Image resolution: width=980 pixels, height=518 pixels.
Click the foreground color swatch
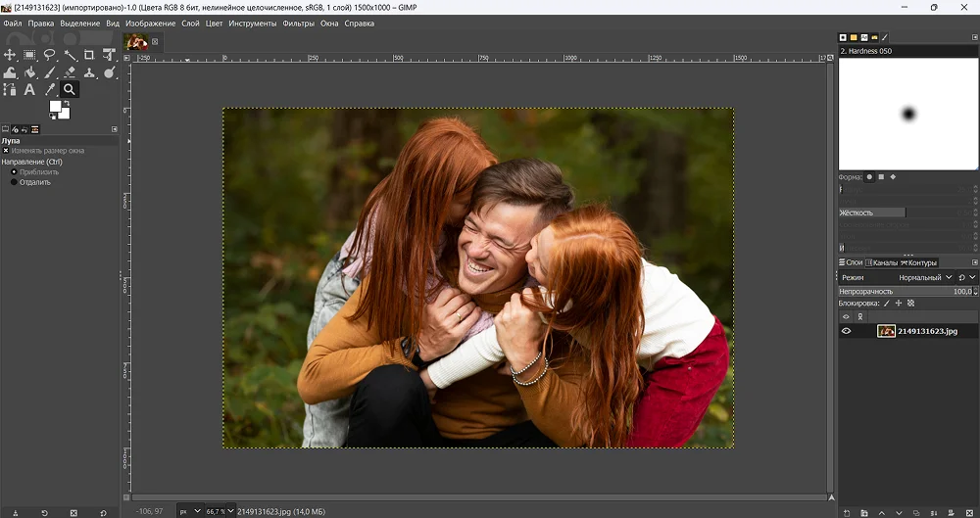coord(56,107)
